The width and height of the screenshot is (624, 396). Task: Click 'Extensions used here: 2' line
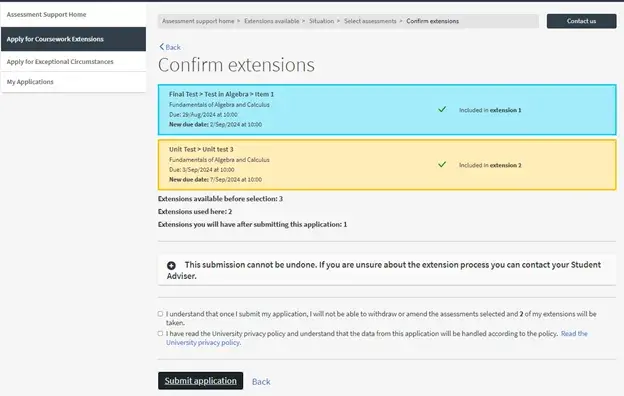195,212
